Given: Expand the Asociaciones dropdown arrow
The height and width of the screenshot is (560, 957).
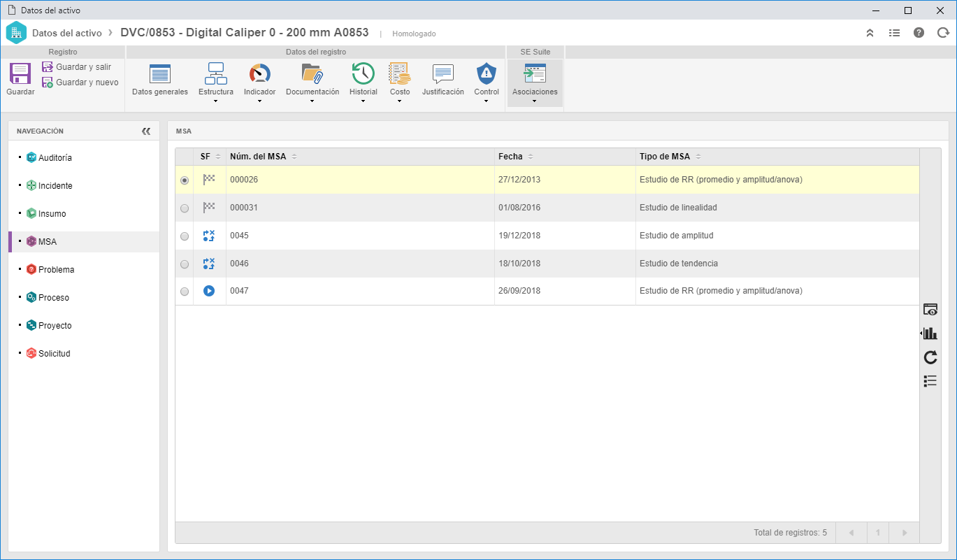Looking at the screenshot, I should (x=534, y=101).
